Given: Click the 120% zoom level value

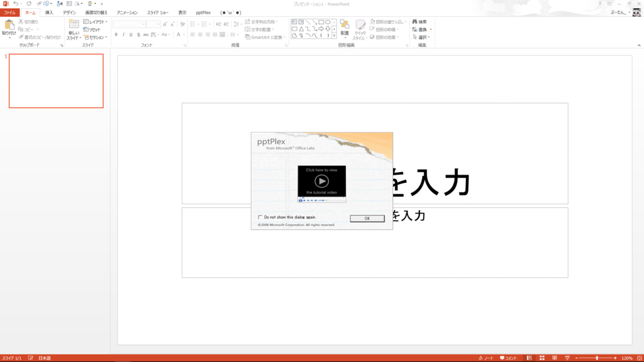Looking at the screenshot, I should click(x=627, y=358).
